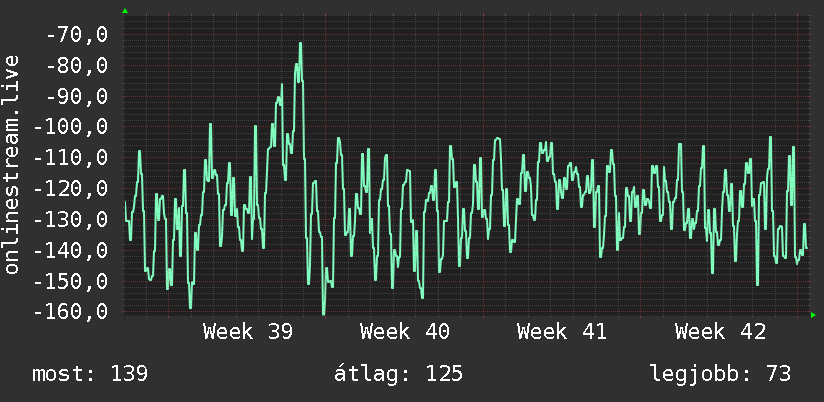
Task: Click the 'legjobb: 73' best value
Action: [x=720, y=374]
